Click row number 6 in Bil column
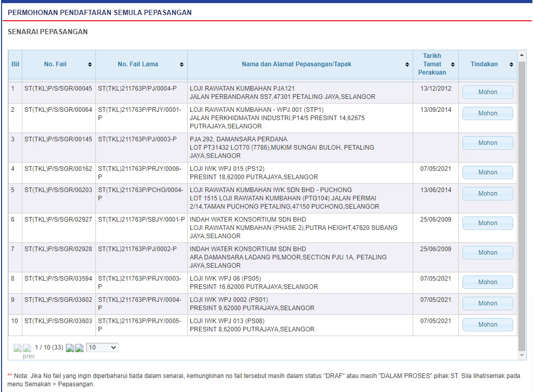This screenshot has width=534, height=392. pos(12,220)
